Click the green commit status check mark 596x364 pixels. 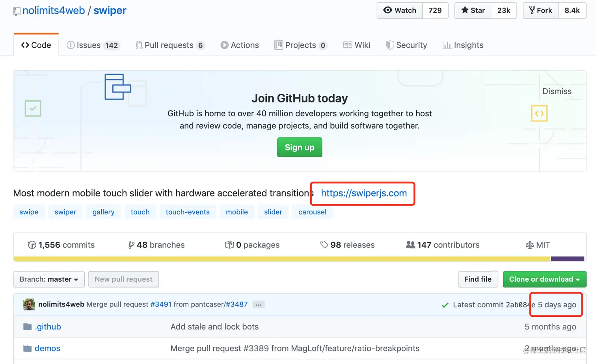point(445,305)
